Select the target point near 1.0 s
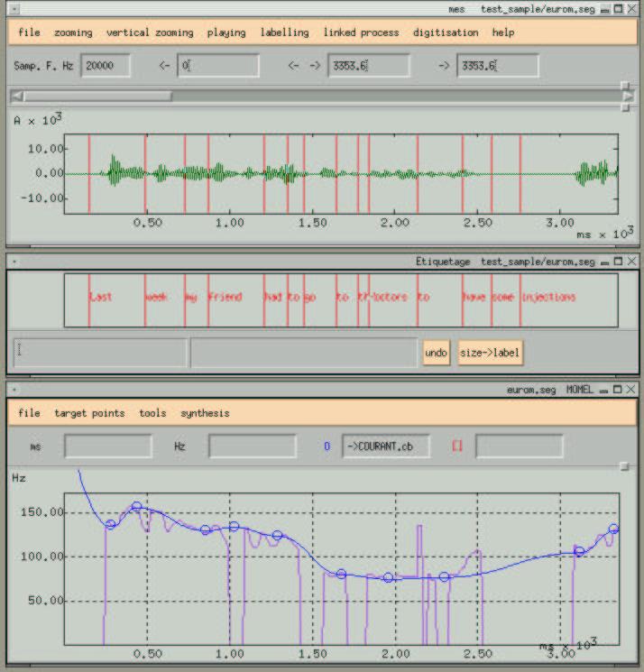This screenshot has height=672, width=644. point(234,526)
